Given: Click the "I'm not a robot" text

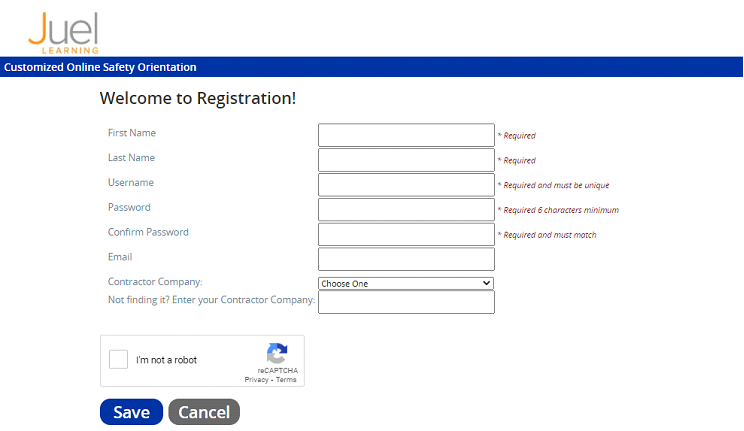Looking at the screenshot, I should coord(167,360).
